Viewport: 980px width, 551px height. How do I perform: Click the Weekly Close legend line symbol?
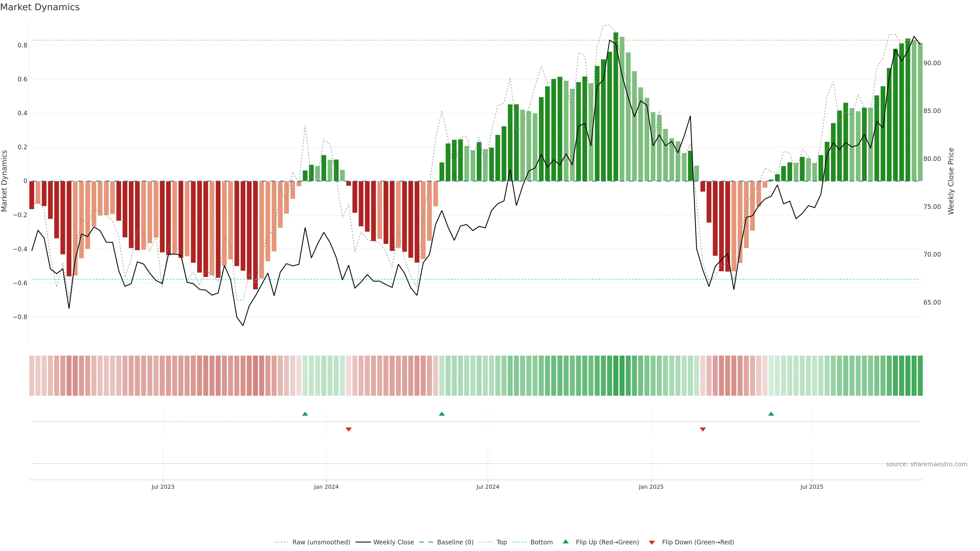pyautogui.click(x=363, y=542)
